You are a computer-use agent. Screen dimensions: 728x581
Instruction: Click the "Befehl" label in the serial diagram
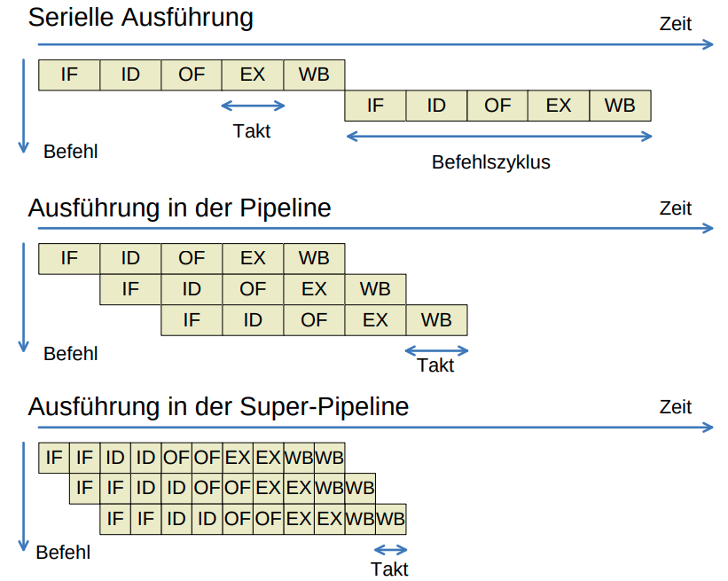tap(70, 152)
